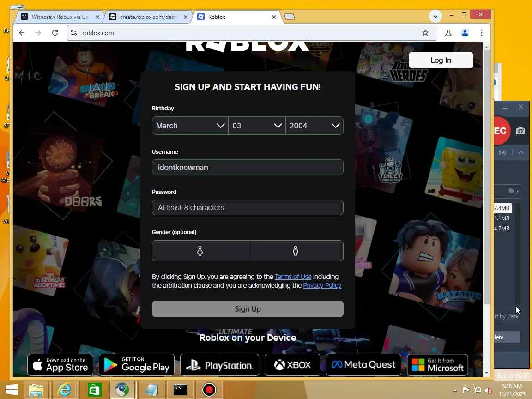Close the create.roblox.com tab
The height and width of the screenshot is (399, 532).
186,17
